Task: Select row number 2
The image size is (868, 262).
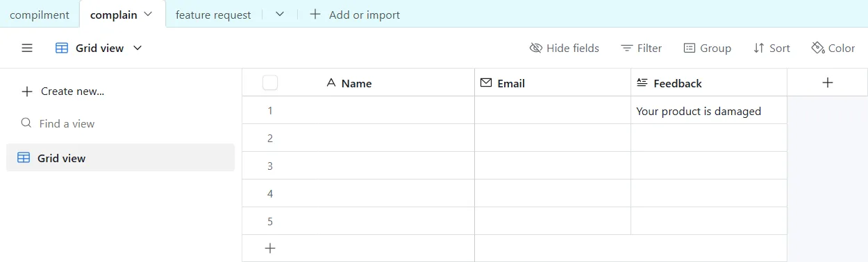Action: pyautogui.click(x=270, y=139)
